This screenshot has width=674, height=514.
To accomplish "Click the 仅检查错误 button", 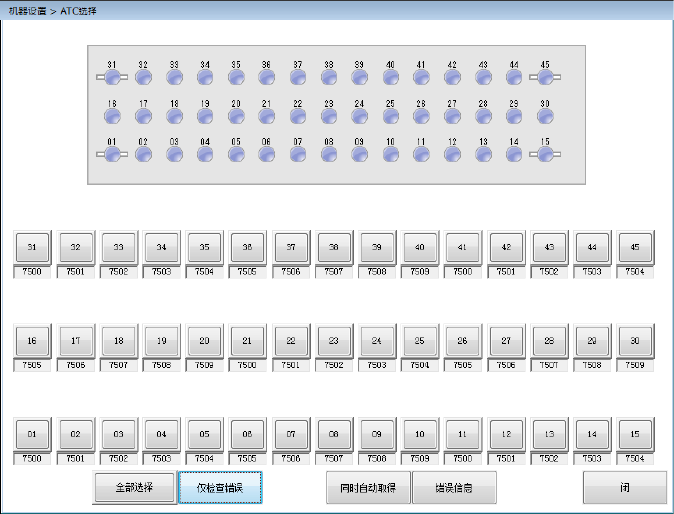I will (x=220, y=487).
